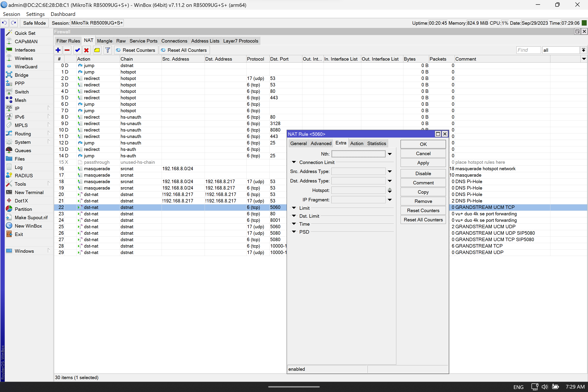Expand the Connection Limit section
The height and width of the screenshot is (392, 588).
click(294, 162)
